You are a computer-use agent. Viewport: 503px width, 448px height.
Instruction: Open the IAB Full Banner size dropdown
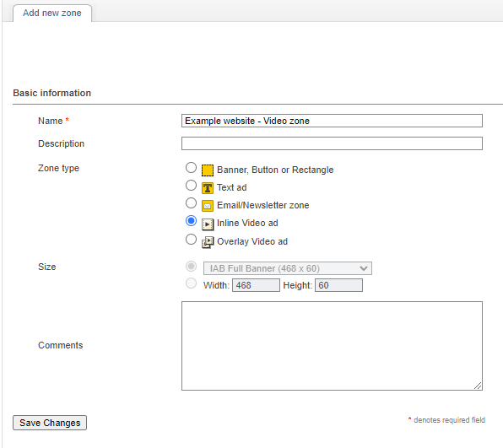(288, 268)
